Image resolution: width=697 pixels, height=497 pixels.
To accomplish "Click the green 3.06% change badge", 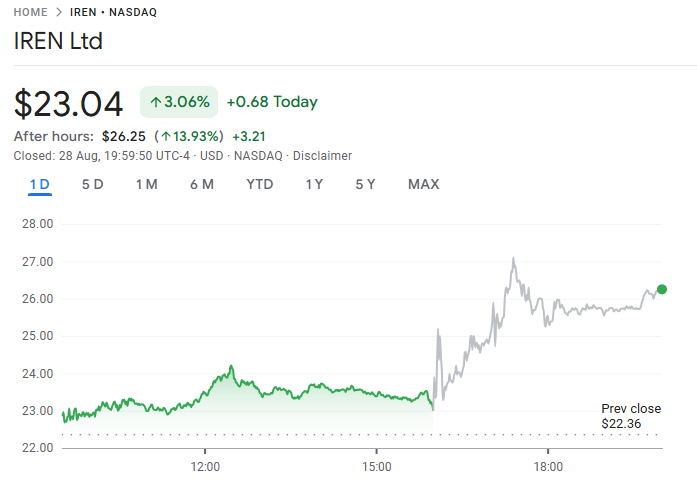I will [179, 102].
